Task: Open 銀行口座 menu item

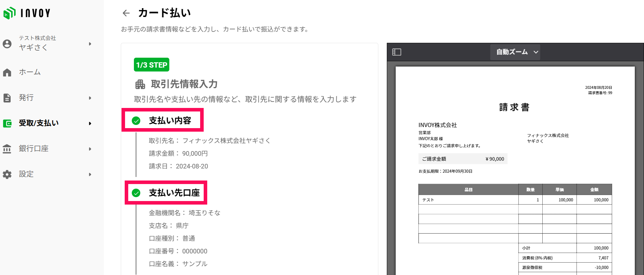Action: coord(34,149)
